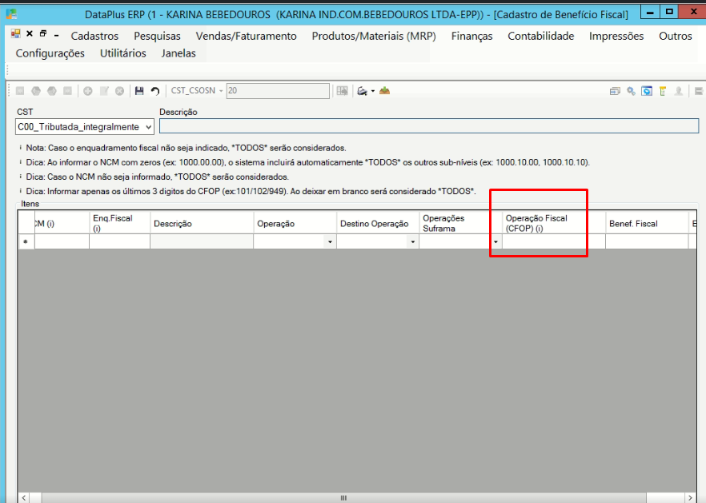
Task: Click the Benef. Fiscal column header
Action: (647, 223)
